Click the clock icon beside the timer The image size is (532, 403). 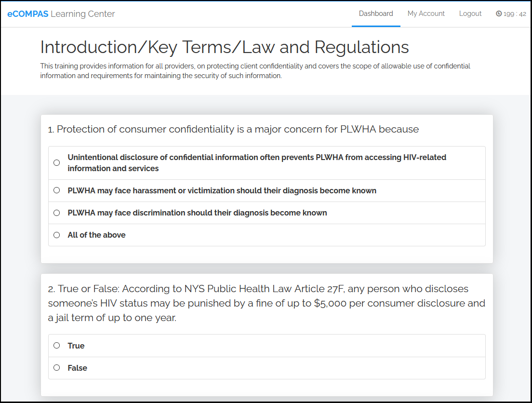pyautogui.click(x=499, y=14)
